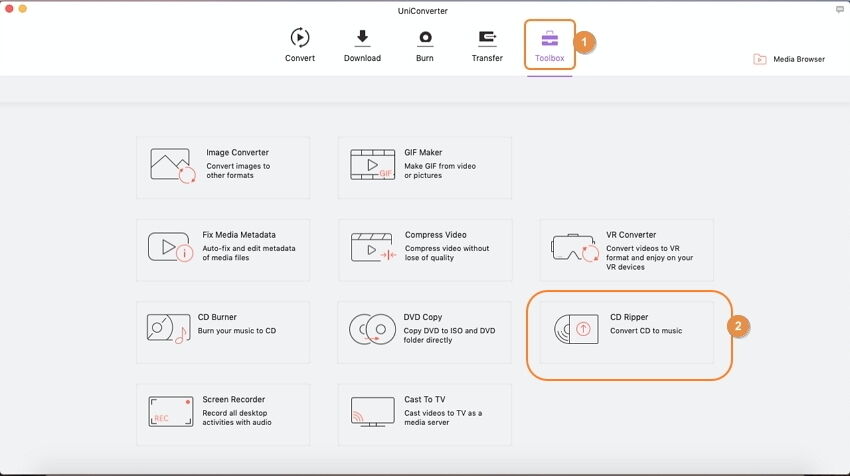Click the 'Cast To TV' title text
The width and height of the screenshot is (850, 476).
click(424, 400)
